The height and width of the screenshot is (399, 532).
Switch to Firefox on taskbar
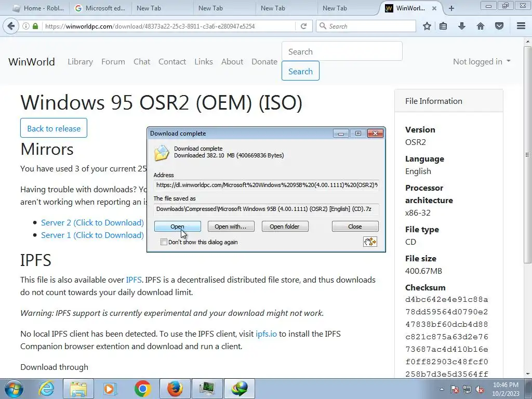pyautogui.click(x=175, y=389)
